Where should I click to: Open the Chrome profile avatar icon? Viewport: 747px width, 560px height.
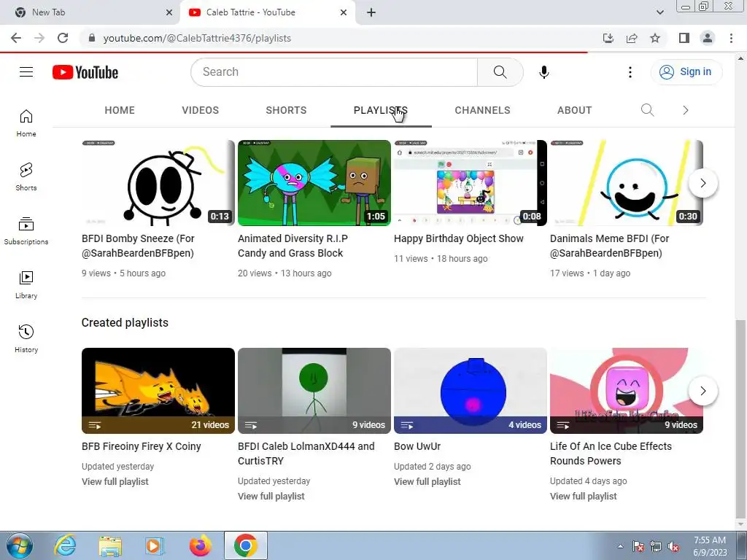coord(708,38)
